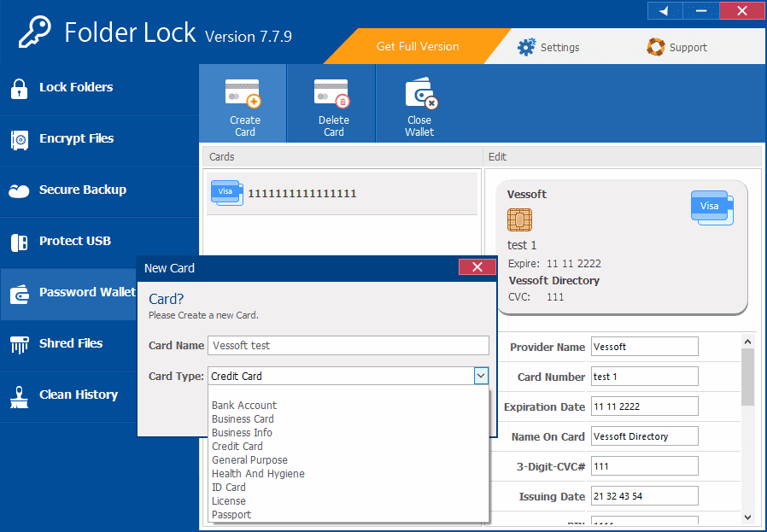The width and height of the screenshot is (767, 532).
Task: Click the chip icon on card preview
Action: coord(519,219)
